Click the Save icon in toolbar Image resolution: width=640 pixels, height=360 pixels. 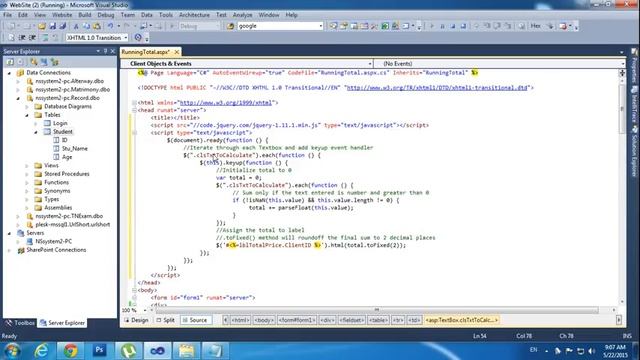point(53,26)
